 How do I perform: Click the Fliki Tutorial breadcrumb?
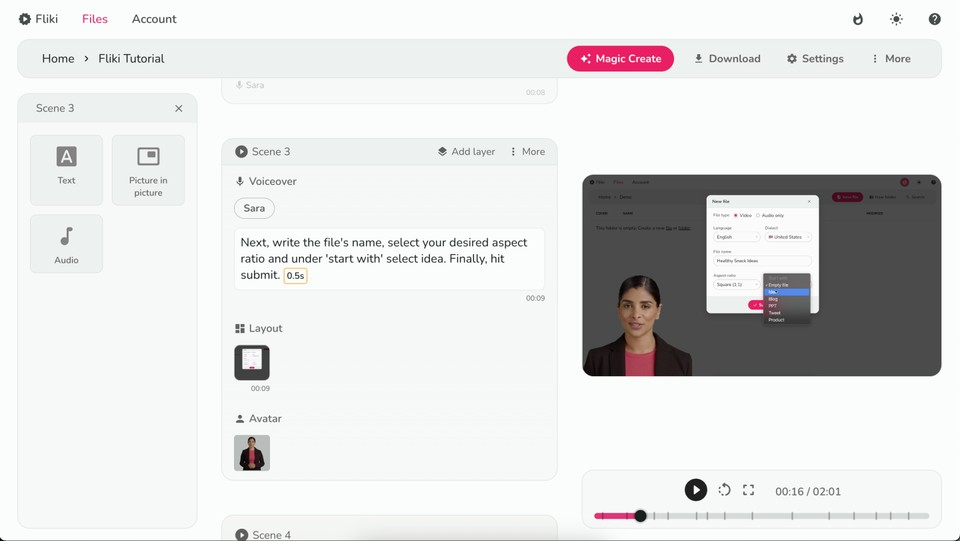[132, 59]
